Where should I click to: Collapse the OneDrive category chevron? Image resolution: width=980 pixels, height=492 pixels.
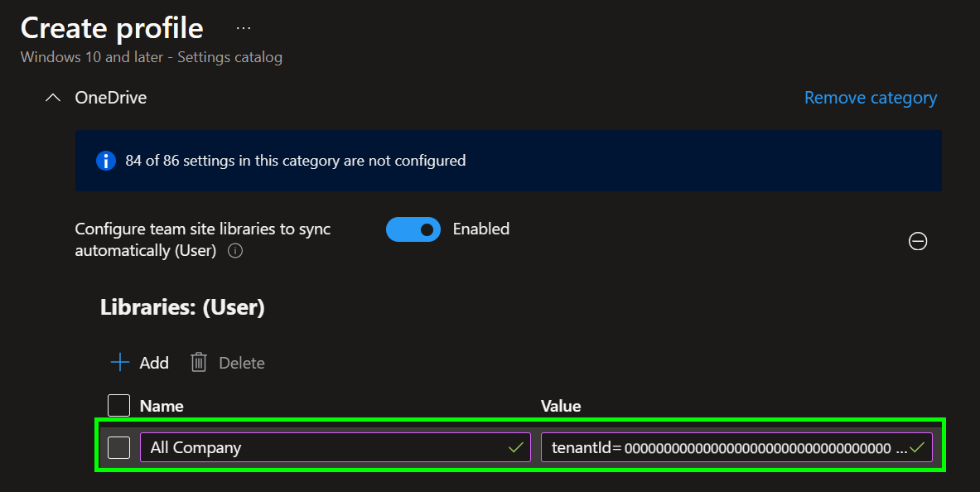[53, 98]
